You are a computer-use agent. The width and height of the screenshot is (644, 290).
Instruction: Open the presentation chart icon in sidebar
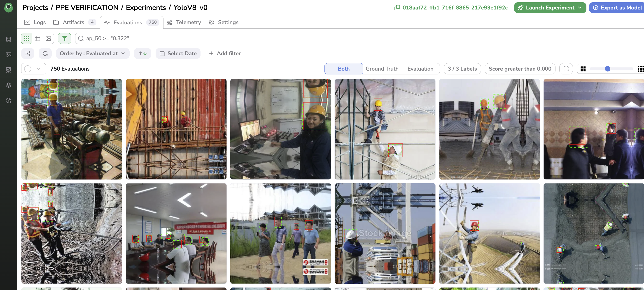pos(9,70)
